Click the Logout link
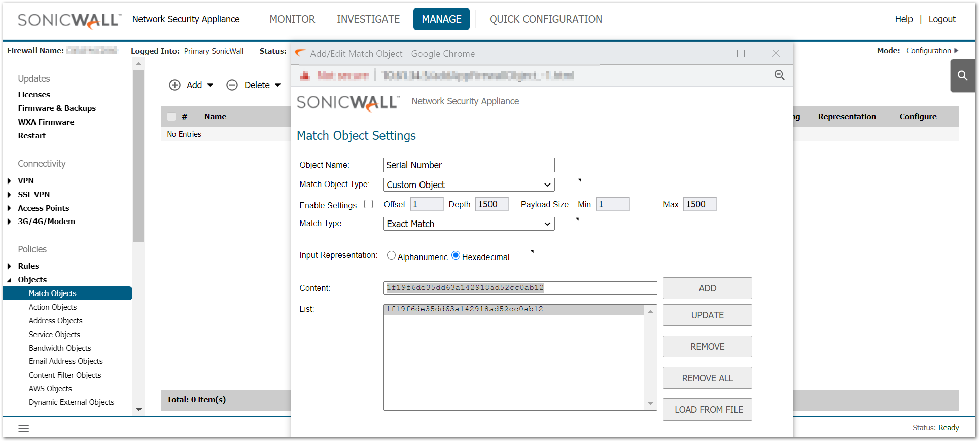The width and height of the screenshot is (980, 442). point(942,19)
